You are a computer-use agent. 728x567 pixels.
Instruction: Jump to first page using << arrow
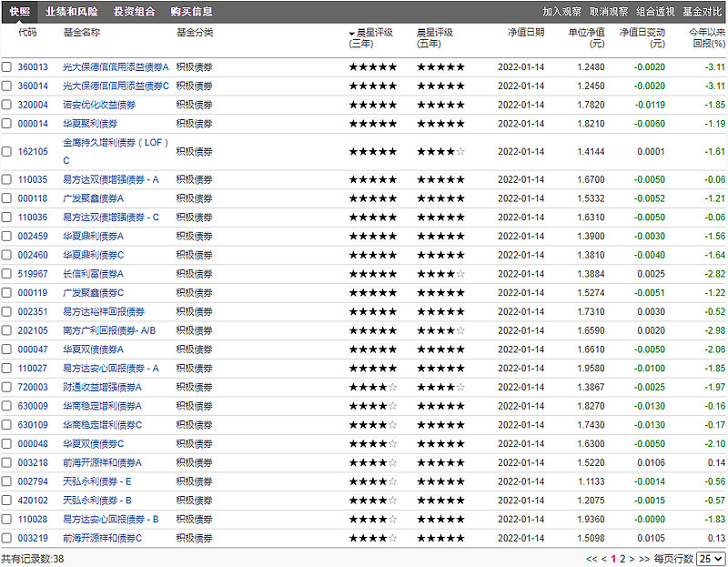point(591,559)
